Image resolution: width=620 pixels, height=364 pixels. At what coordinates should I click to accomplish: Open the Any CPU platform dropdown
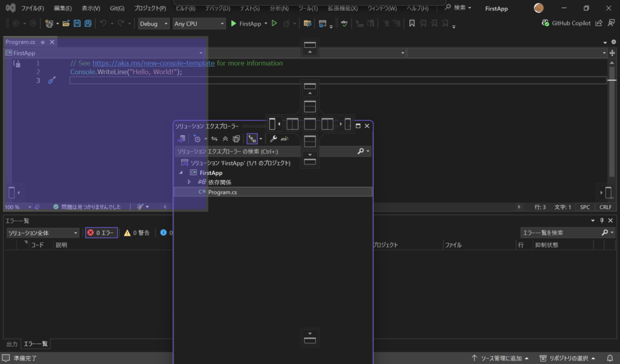pyautogui.click(x=199, y=24)
